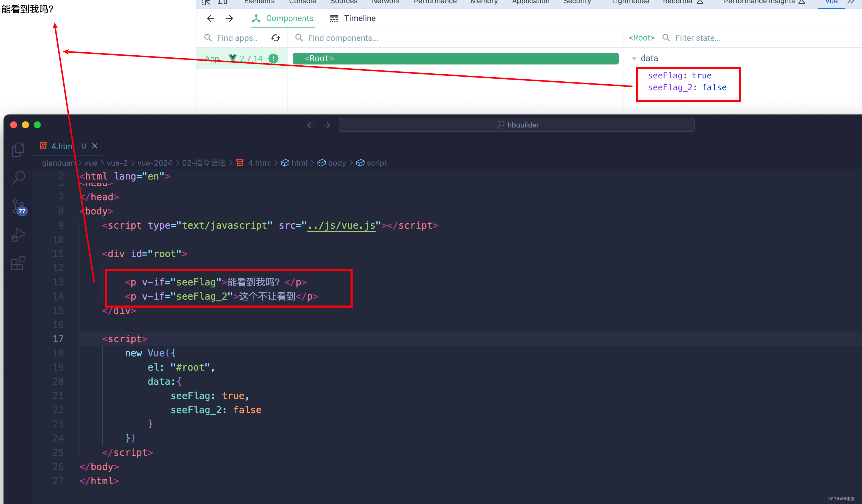Click the rendered 能看到我吗? page text
Image resolution: width=862 pixels, height=504 pixels.
click(x=28, y=9)
